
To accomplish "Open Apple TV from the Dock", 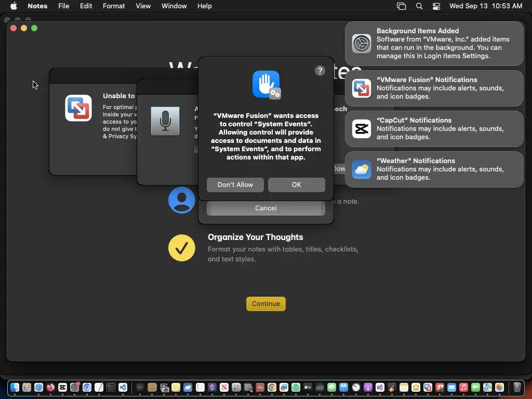I will pyautogui.click(x=308, y=387).
